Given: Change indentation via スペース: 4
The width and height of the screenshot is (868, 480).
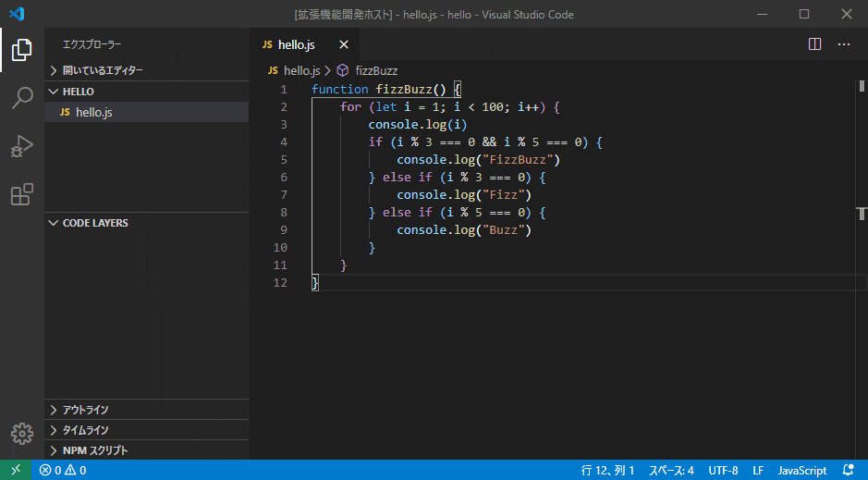Looking at the screenshot, I should click(671, 470).
